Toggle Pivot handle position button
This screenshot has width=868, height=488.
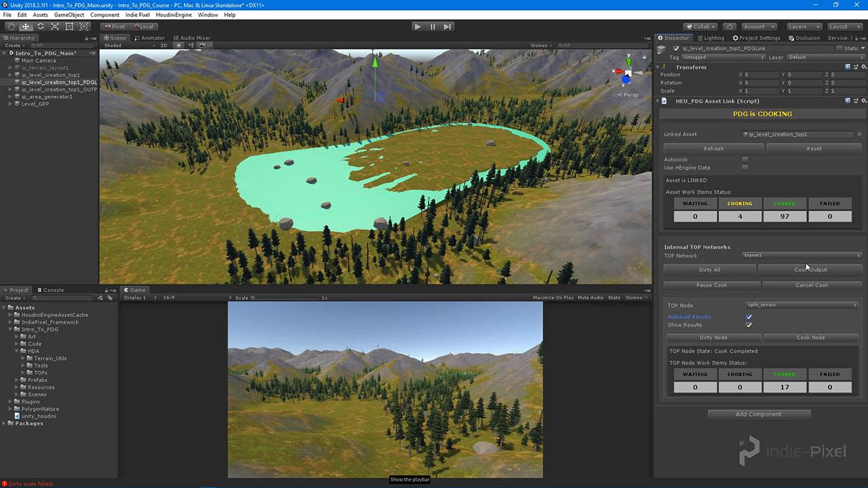[114, 26]
